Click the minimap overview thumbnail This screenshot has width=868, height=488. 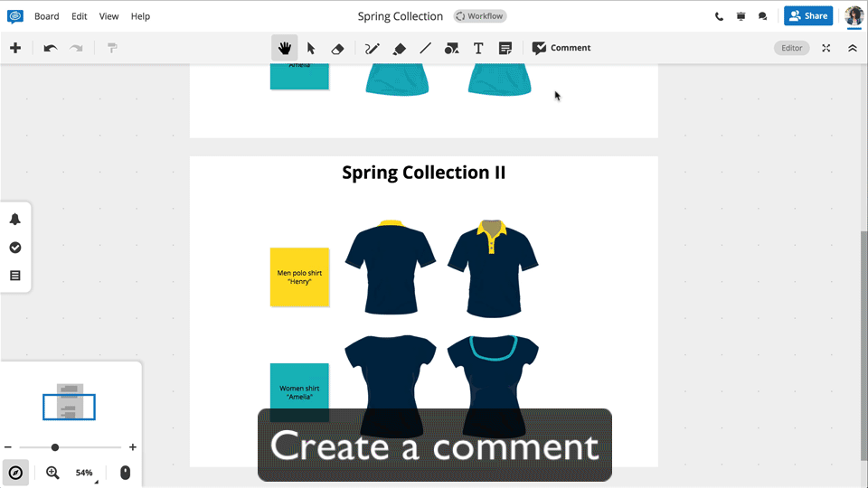click(x=70, y=401)
